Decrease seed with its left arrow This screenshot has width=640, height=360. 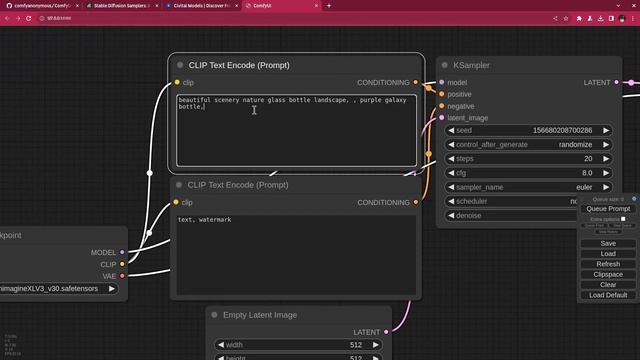pos(451,130)
